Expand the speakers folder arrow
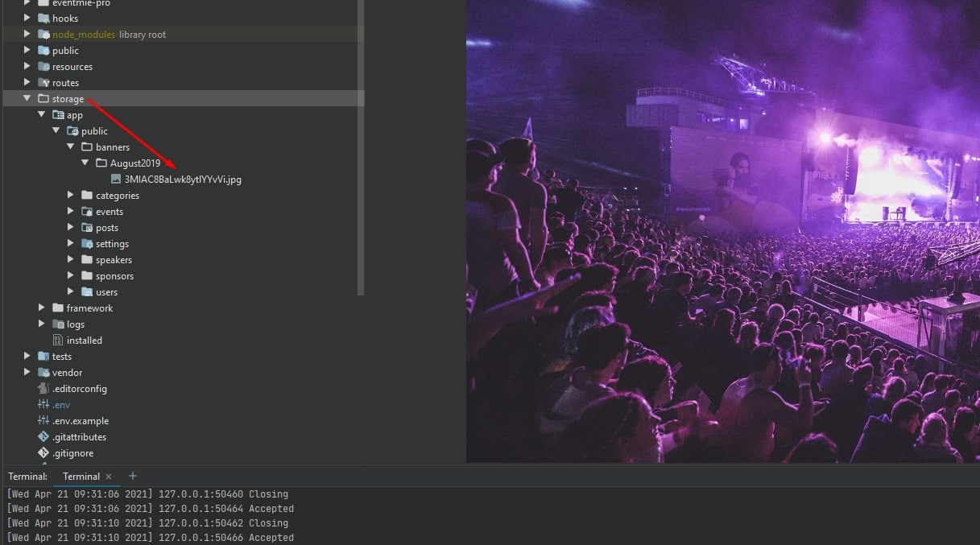Viewport: 980px width, 545px height. [x=71, y=260]
